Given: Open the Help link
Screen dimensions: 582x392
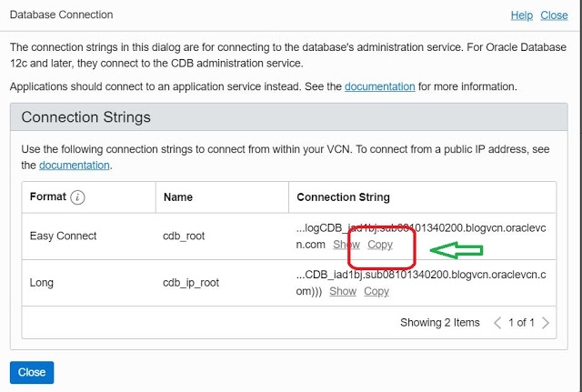Looking at the screenshot, I should click(521, 15).
